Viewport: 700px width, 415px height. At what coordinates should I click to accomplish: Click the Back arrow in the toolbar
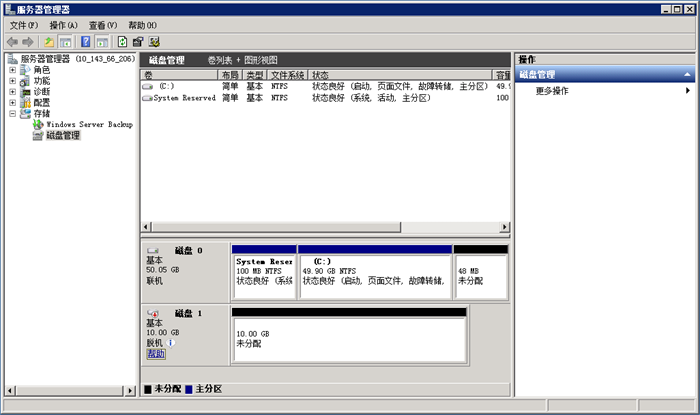[x=12, y=42]
